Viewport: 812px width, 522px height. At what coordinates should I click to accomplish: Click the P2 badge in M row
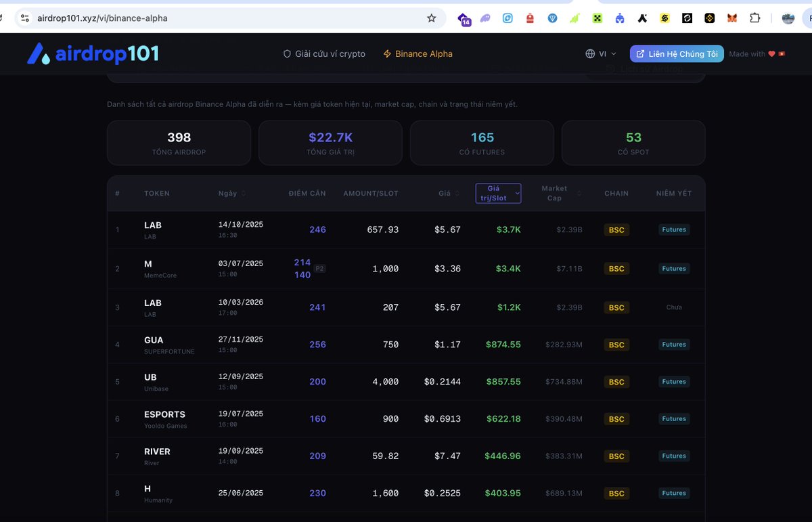320,269
